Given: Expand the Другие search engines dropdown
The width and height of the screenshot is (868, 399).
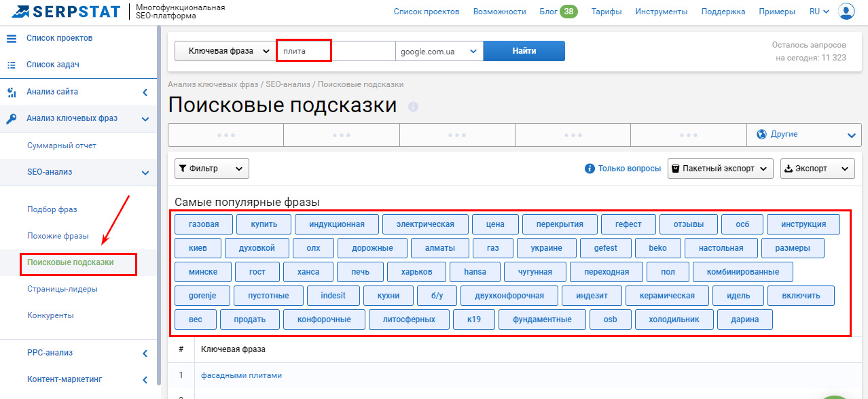Looking at the screenshot, I should [x=804, y=135].
